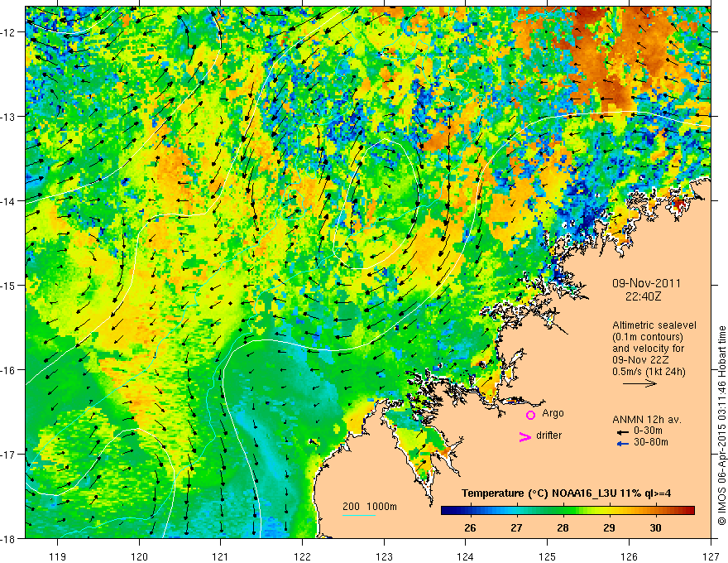This screenshot has height=563, width=728.
Task: Click the 0-30m depth label
Action: pos(648,431)
